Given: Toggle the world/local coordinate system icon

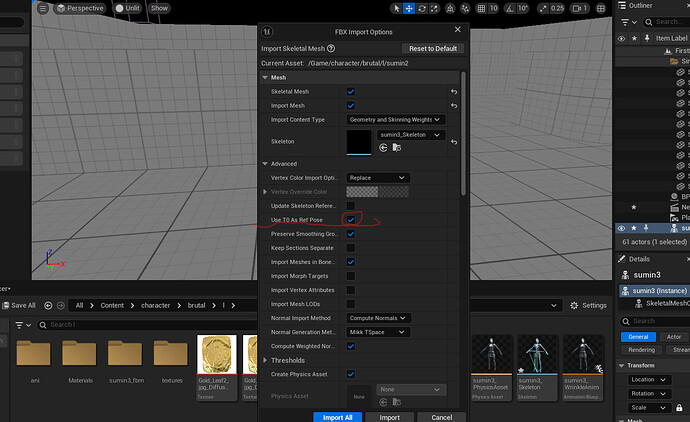Looking at the screenshot, I should [450, 8].
